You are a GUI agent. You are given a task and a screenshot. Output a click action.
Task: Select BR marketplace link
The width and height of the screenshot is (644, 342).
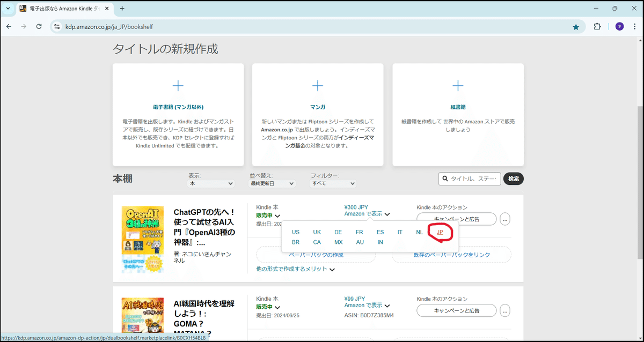[296, 242]
